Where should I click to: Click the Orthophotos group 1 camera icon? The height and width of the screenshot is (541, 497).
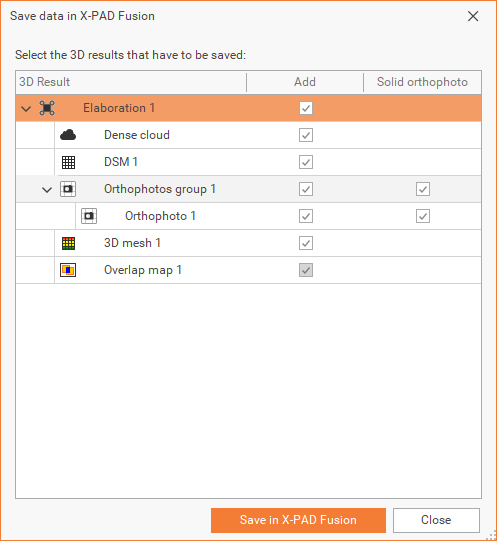point(68,189)
